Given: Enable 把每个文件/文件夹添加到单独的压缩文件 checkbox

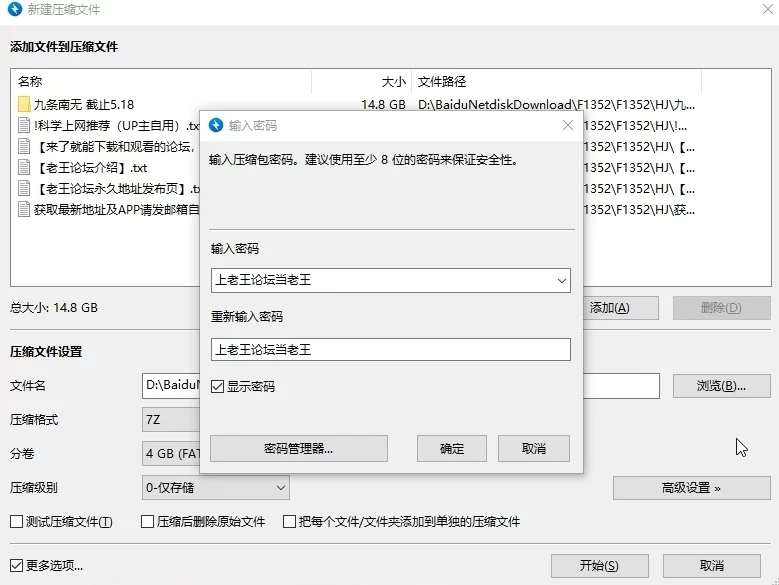Looking at the screenshot, I should 289,521.
